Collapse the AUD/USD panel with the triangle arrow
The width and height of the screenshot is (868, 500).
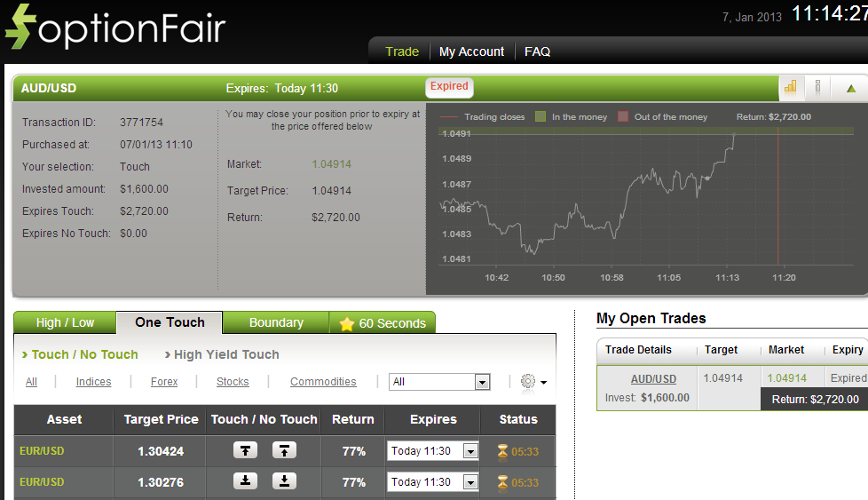[x=851, y=88]
